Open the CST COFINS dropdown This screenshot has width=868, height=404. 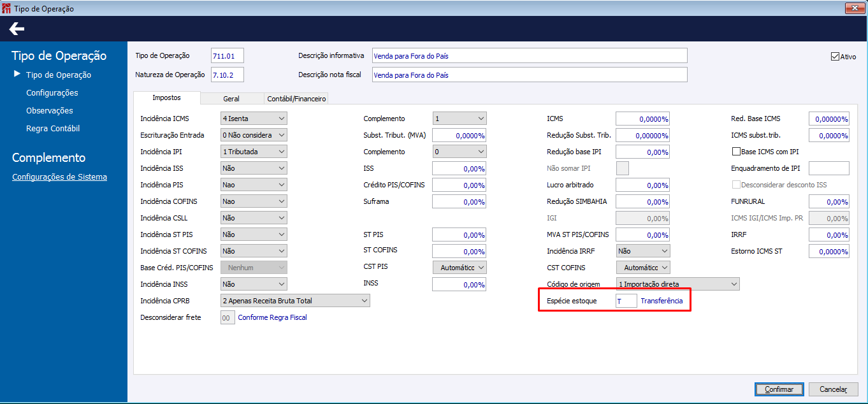tap(643, 268)
